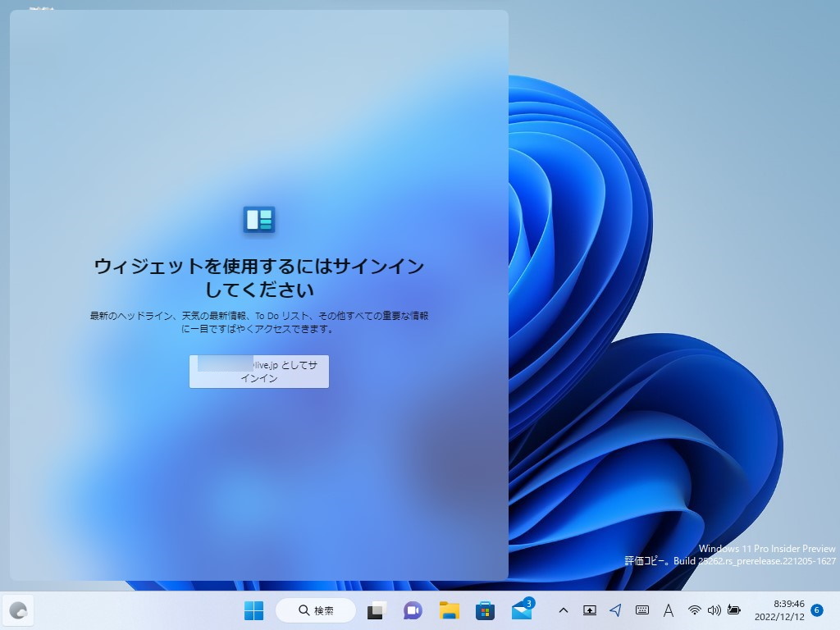Click the browser icon at bottom-left corner

pyautogui.click(x=18, y=610)
